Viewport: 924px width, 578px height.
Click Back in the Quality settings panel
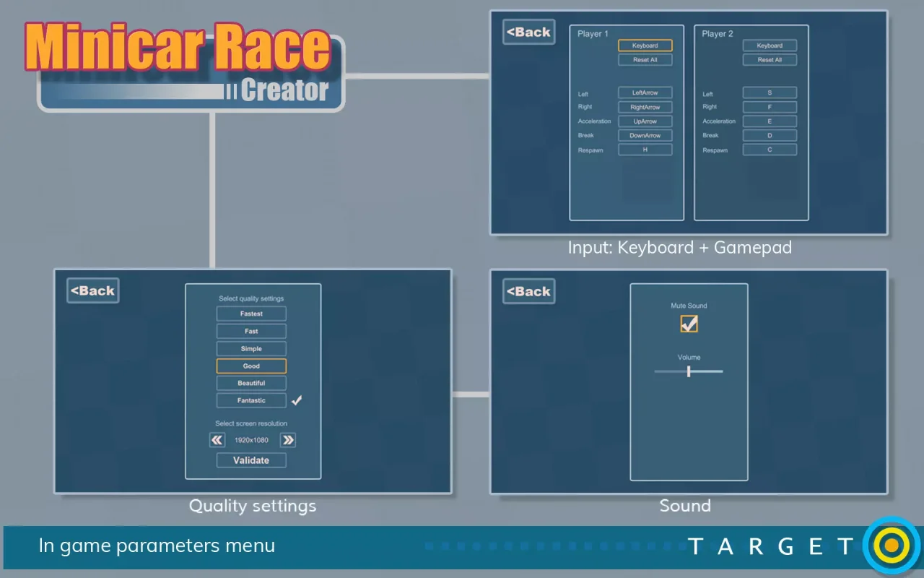click(93, 290)
